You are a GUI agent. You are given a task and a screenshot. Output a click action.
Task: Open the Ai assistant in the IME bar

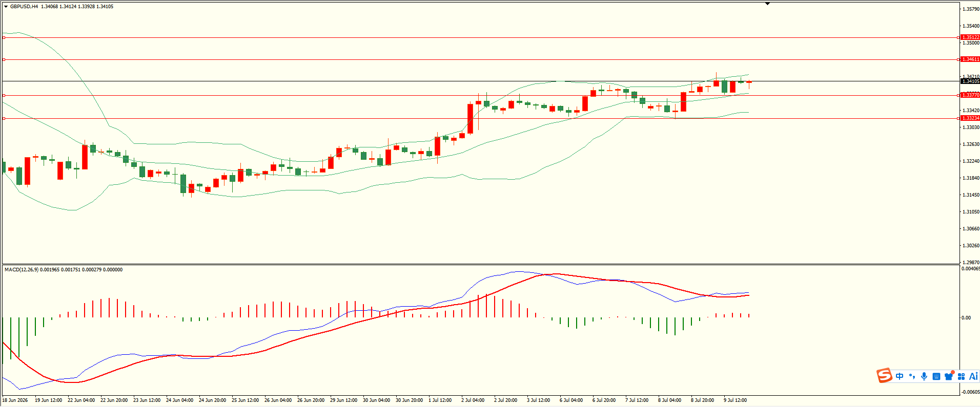point(973,376)
